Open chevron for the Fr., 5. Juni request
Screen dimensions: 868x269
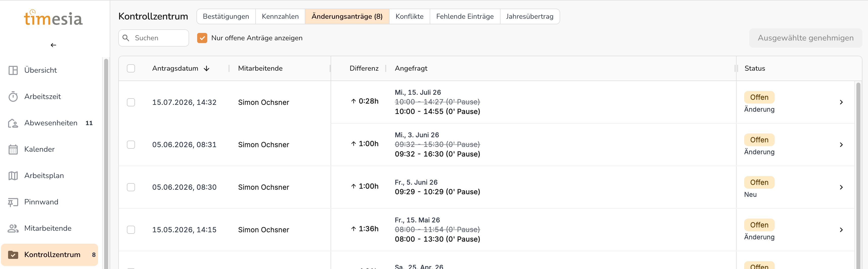(x=841, y=187)
